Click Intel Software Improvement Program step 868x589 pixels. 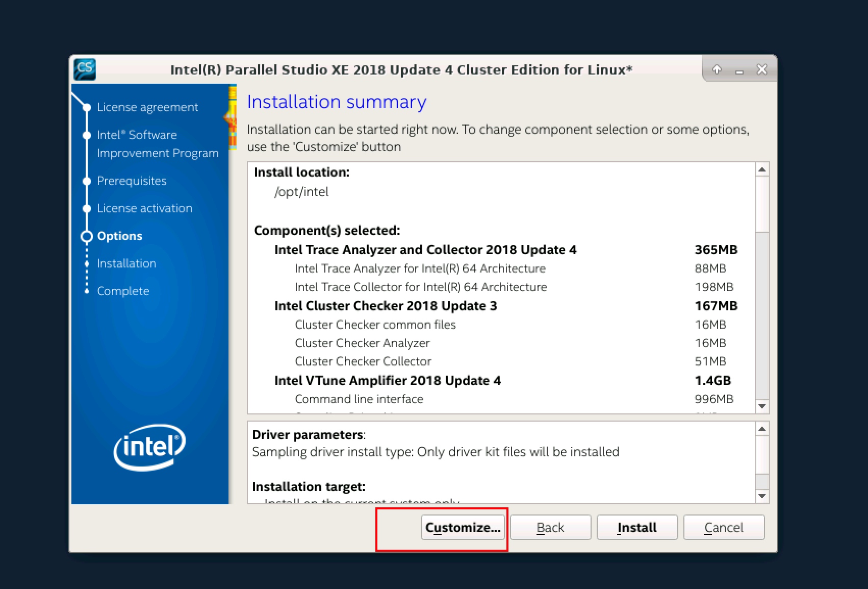click(x=157, y=144)
